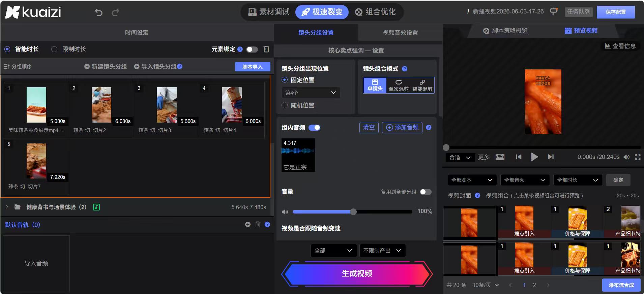644x294 pixels.
Task: Click the 生成视频 button
Action: 357,273
